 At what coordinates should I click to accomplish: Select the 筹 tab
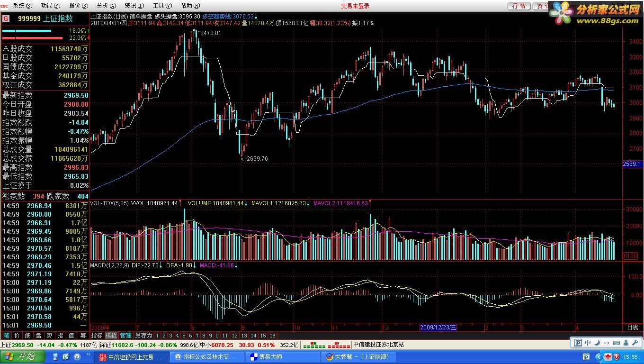click(x=83, y=336)
